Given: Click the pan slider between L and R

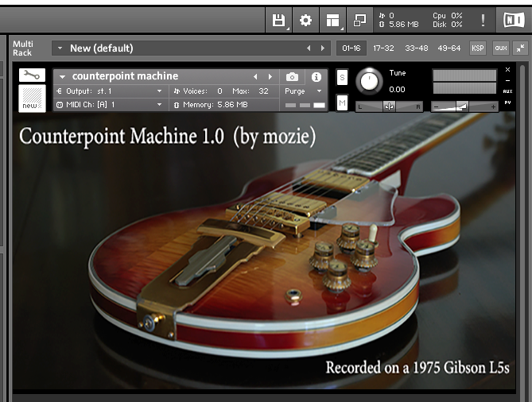Looking at the screenshot, I should (x=389, y=106).
